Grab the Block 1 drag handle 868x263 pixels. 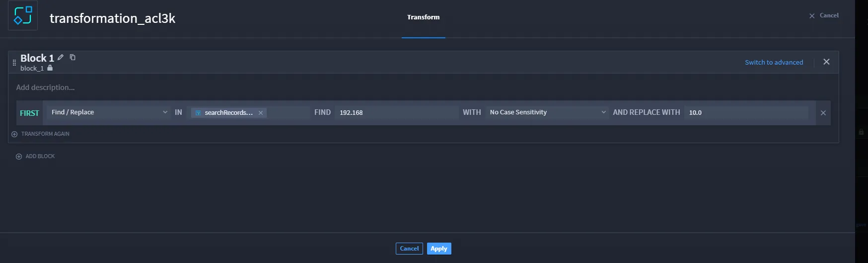(14, 63)
